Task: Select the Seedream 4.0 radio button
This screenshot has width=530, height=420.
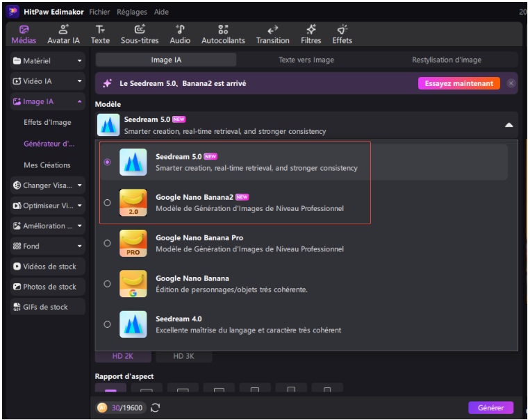Action: (x=107, y=324)
